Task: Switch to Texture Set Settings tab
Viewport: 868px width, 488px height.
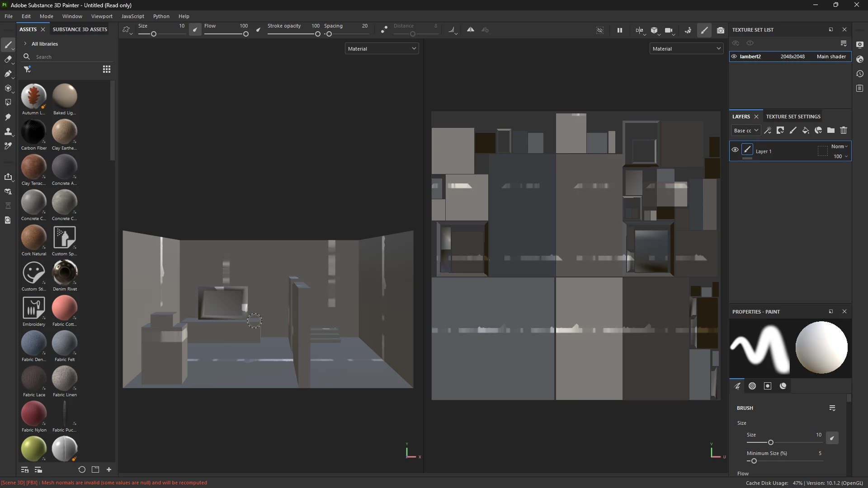Action: click(793, 117)
